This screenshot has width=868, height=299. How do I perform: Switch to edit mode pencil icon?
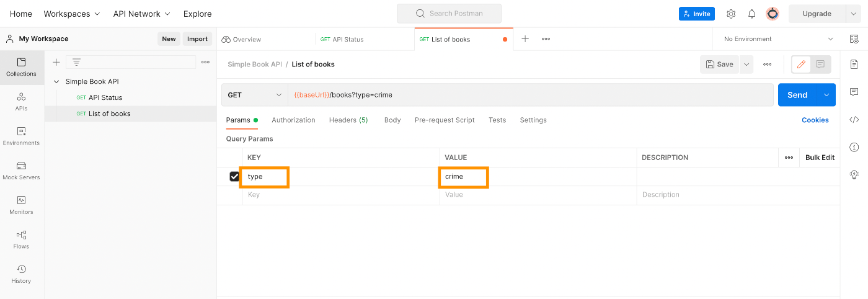tap(801, 64)
